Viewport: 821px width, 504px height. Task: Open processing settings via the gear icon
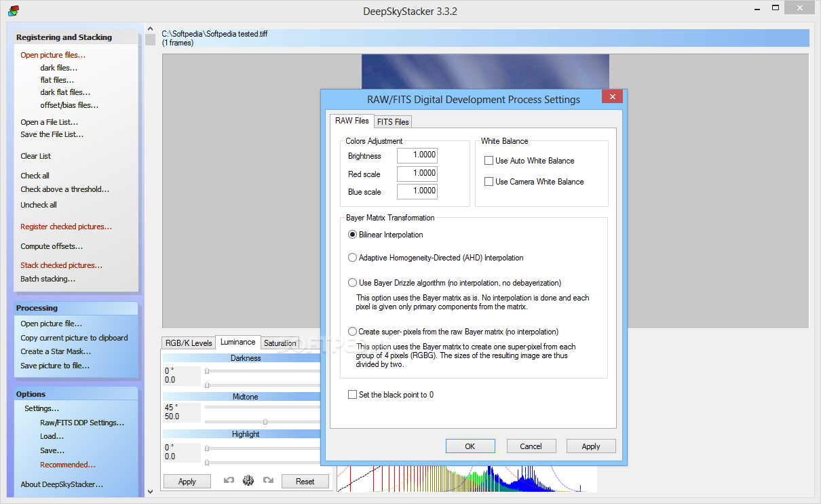(x=248, y=481)
